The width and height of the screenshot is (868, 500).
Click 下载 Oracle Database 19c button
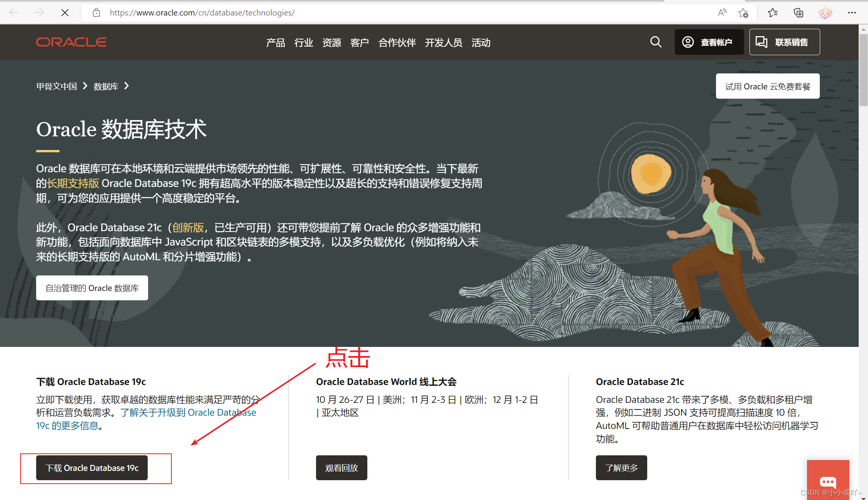pos(92,468)
